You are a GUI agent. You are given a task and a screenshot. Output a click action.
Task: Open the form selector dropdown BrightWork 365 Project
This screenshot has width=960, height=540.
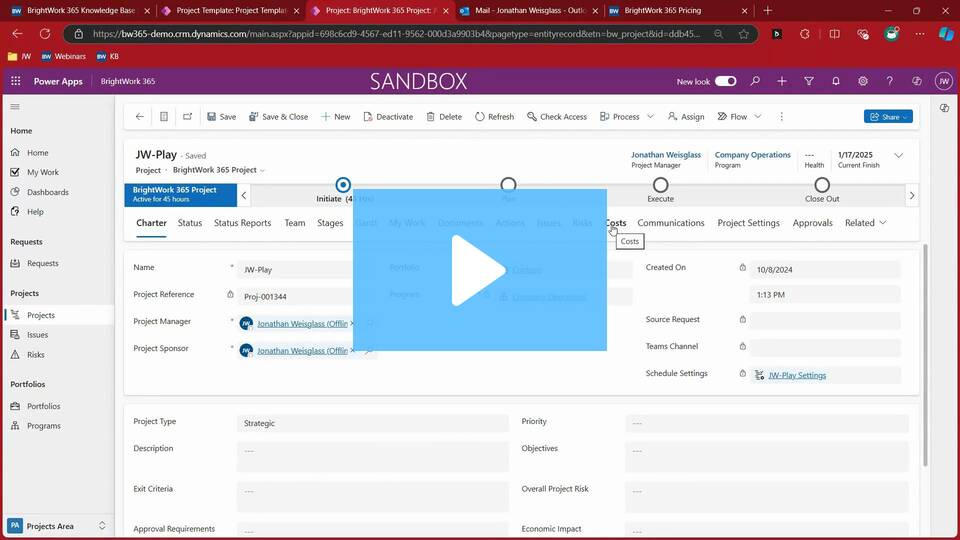click(x=219, y=170)
